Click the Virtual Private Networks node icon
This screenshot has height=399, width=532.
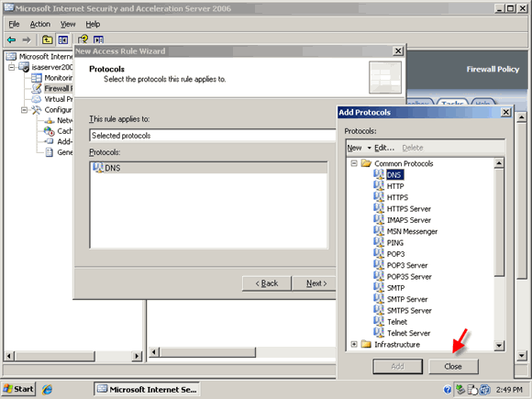point(37,99)
